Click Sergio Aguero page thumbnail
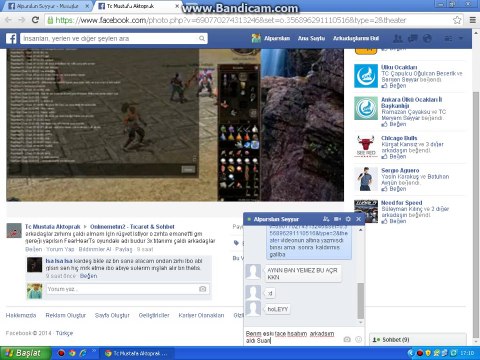Image resolution: width=480 pixels, height=360 pixels. point(366,179)
